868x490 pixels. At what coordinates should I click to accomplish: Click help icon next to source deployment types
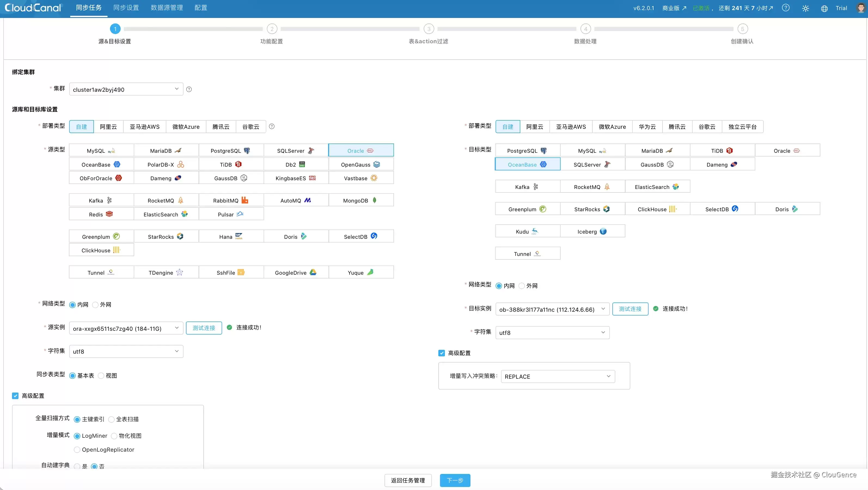271,126
